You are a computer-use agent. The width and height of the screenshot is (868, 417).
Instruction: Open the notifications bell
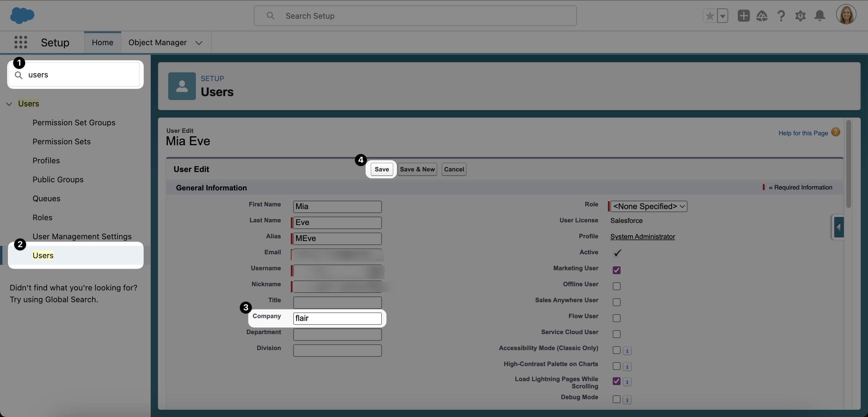point(819,15)
